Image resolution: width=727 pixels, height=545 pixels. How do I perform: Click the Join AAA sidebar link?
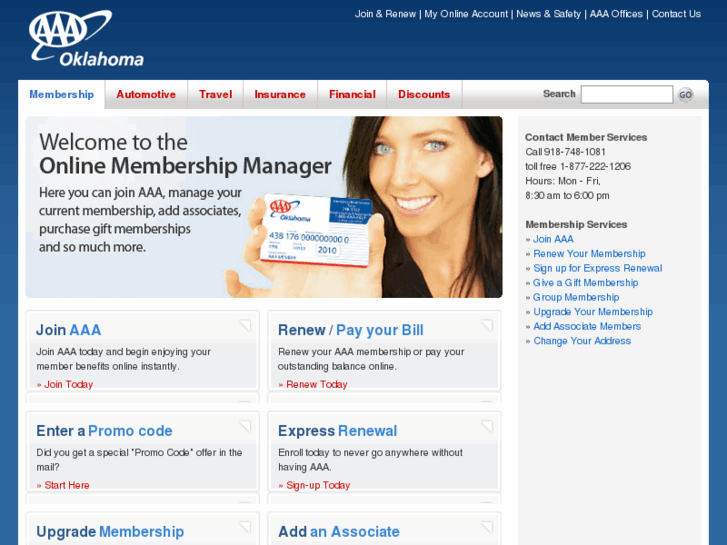tap(553, 239)
